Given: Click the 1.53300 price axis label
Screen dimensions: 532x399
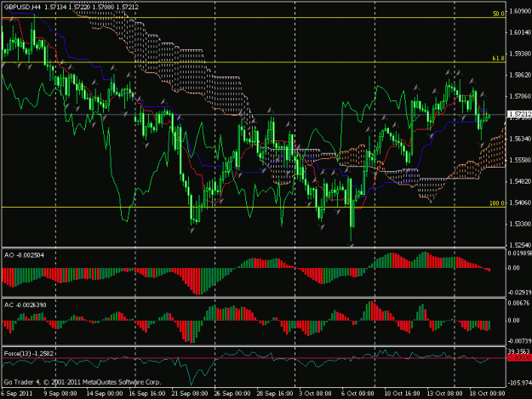Looking at the screenshot, I should point(520,224).
